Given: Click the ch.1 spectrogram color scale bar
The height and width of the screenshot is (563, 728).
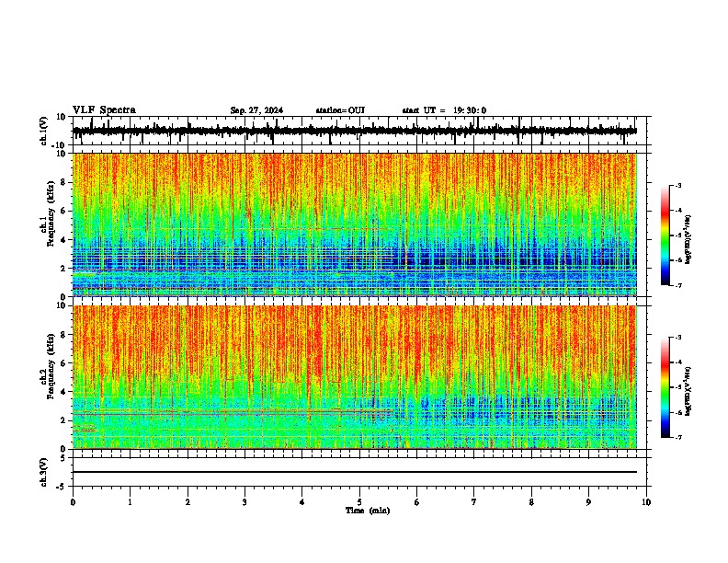Looking at the screenshot, I should pos(665,236).
